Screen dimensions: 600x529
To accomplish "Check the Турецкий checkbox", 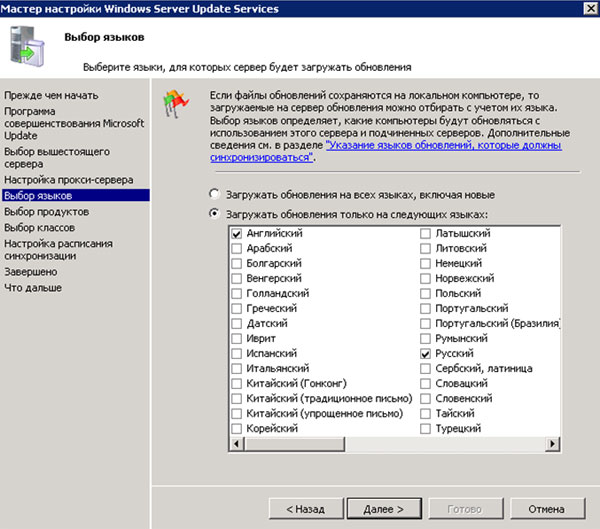I will point(425,428).
